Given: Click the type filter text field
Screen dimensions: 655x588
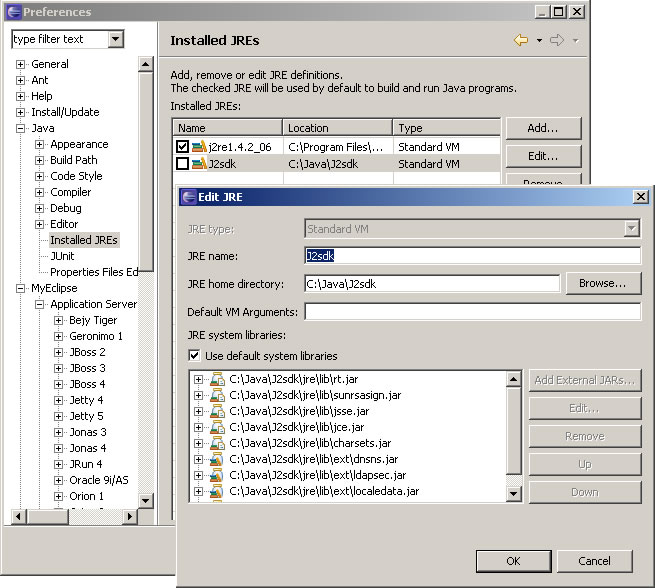Looking at the screenshot, I should (61, 39).
